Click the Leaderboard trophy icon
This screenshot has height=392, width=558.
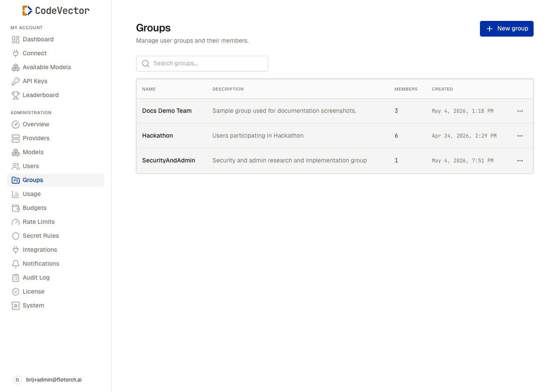point(16,95)
